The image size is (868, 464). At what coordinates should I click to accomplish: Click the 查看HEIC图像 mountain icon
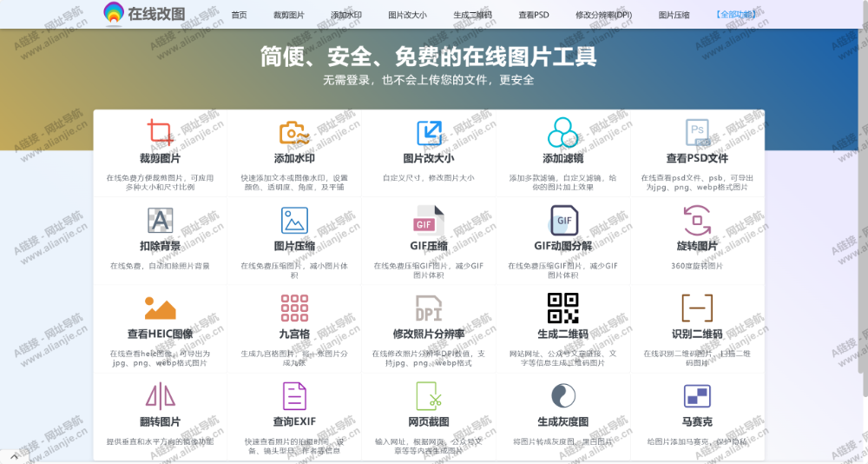pos(160,308)
